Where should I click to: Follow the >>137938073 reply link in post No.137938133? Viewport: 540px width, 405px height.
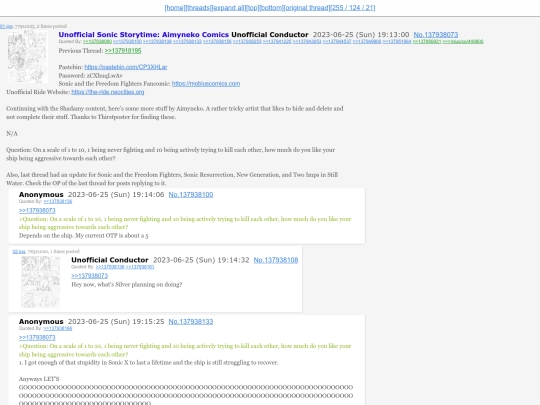[x=37, y=338]
